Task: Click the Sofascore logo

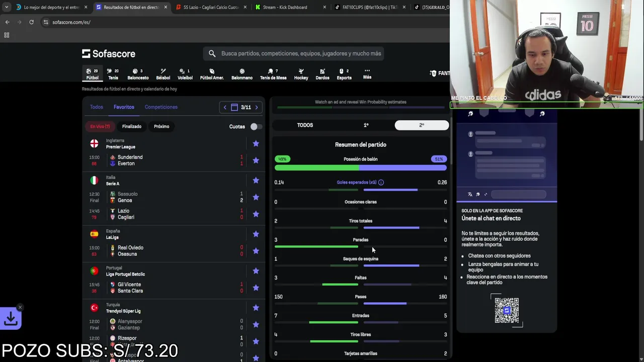Action: 109,54
